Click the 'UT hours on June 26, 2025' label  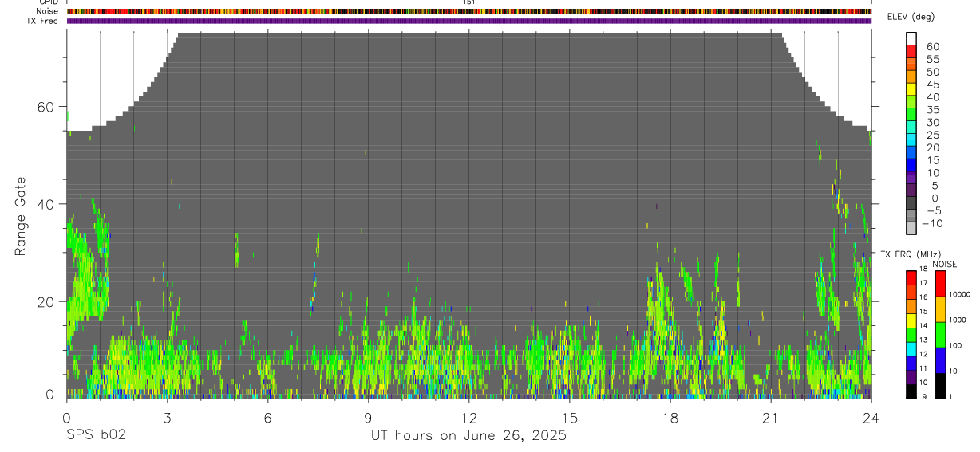[x=468, y=435]
